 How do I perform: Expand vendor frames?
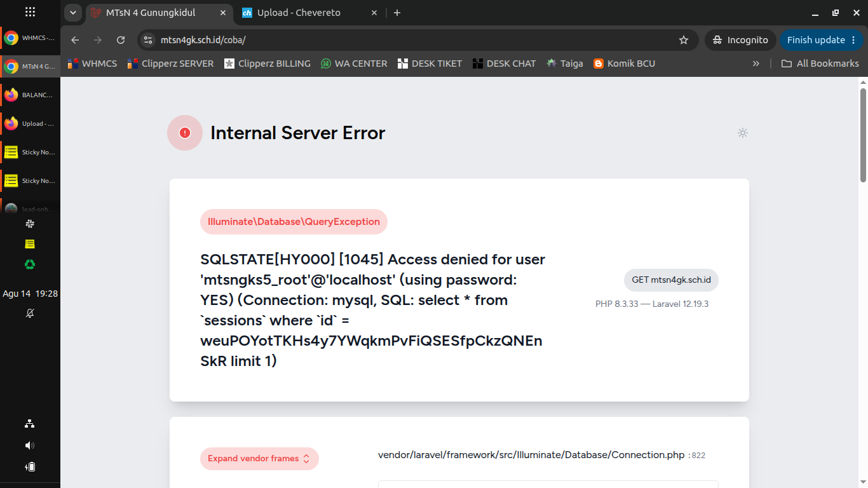coord(259,459)
